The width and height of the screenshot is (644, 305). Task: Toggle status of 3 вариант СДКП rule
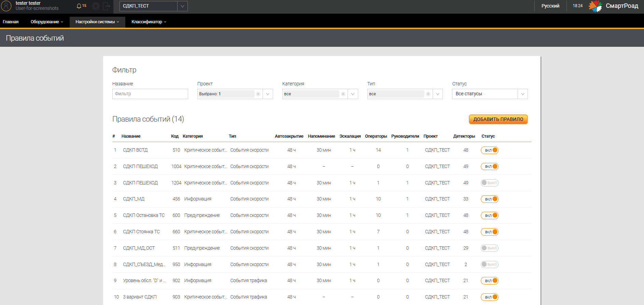490,297
